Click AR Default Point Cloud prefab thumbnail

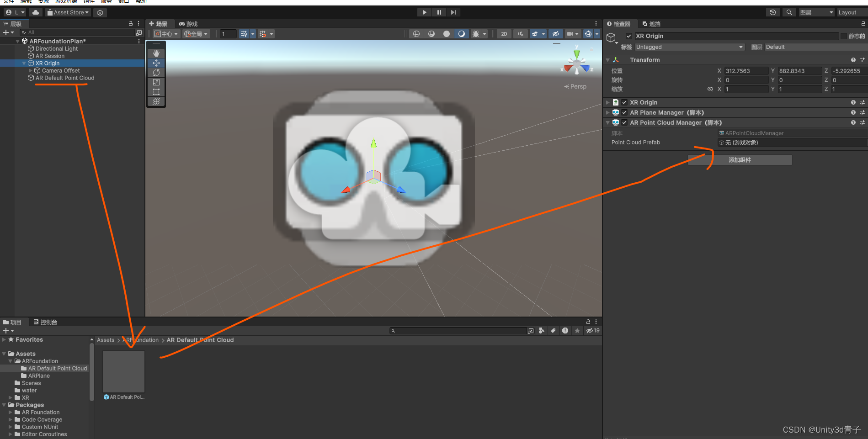point(124,371)
